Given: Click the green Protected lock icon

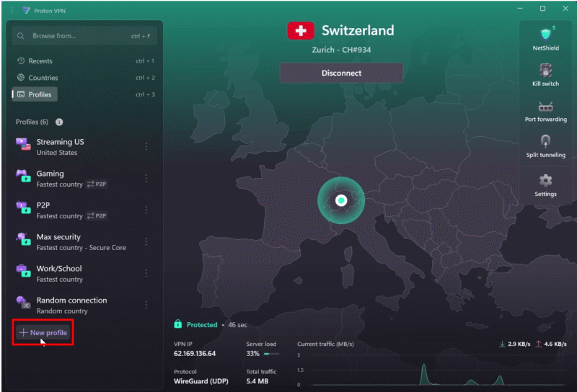Looking at the screenshot, I should (177, 324).
